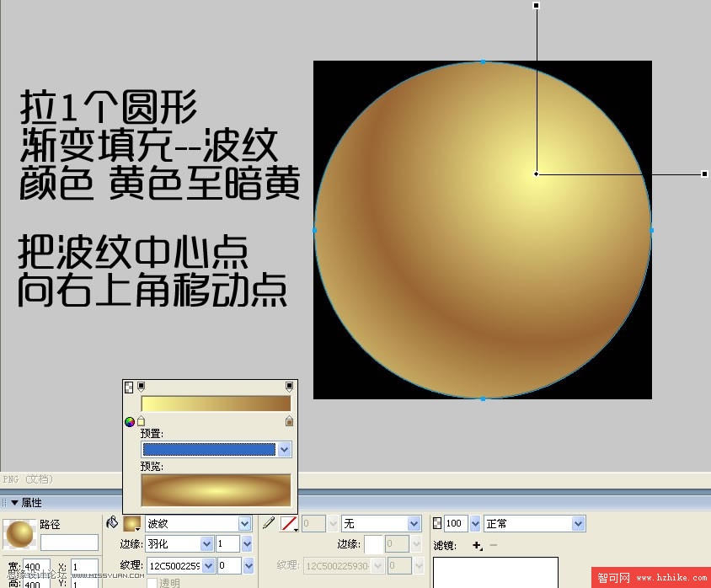The height and width of the screenshot is (588, 711).
Task: Select the pencil stroke icon in Properties
Action: point(270,522)
